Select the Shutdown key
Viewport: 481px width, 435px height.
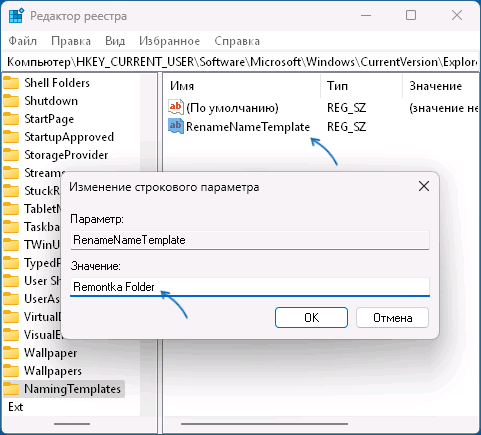(51, 101)
